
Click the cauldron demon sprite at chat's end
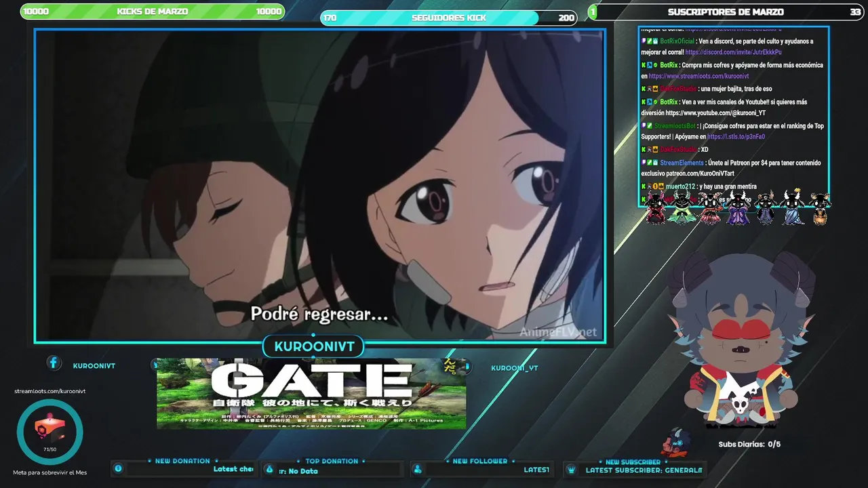(x=820, y=208)
